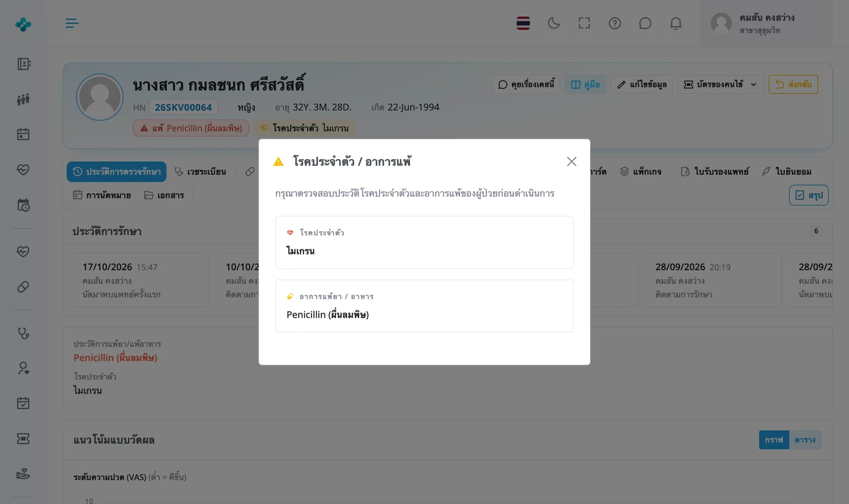The height and width of the screenshot is (504, 849).
Task: Click treatment history count badge 6
Action: (x=816, y=231)
